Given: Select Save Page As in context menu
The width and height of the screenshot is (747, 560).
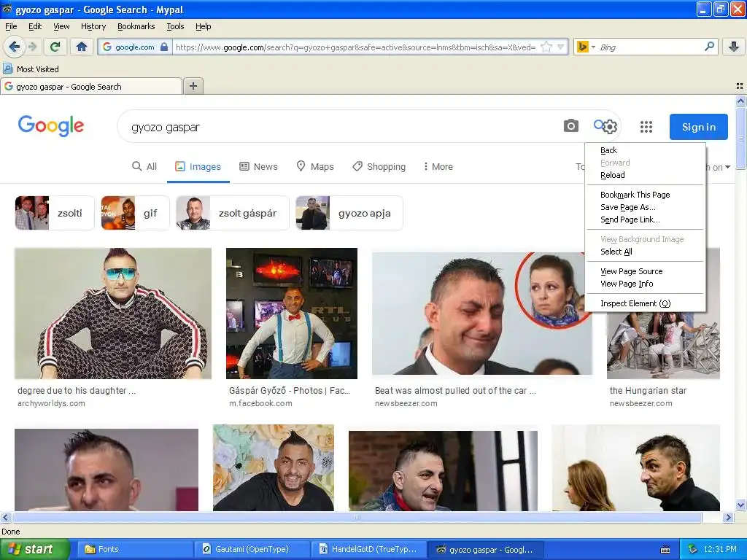Looking at the screenshot, I should tap(645, 207).
